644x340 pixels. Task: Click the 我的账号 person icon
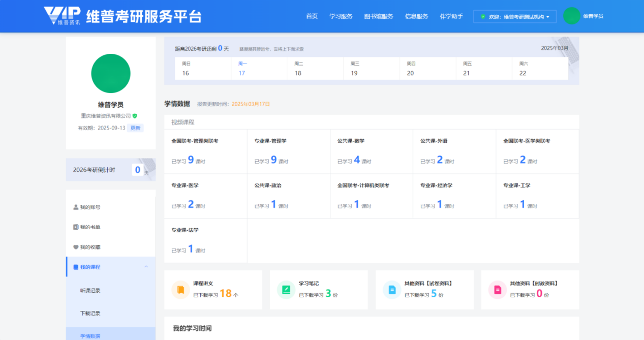(76, 207)
